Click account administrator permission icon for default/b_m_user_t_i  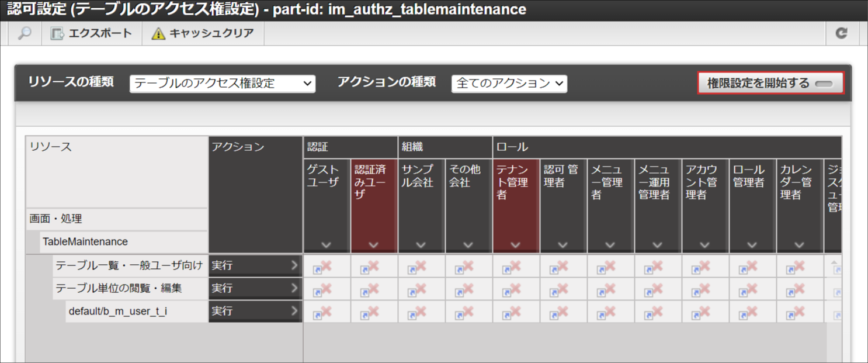click(700, 313)
